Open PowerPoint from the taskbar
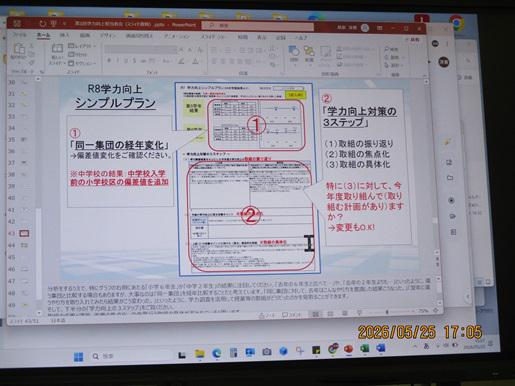Image resolution: width=515 pixels, height=386 pixels. 348,349
